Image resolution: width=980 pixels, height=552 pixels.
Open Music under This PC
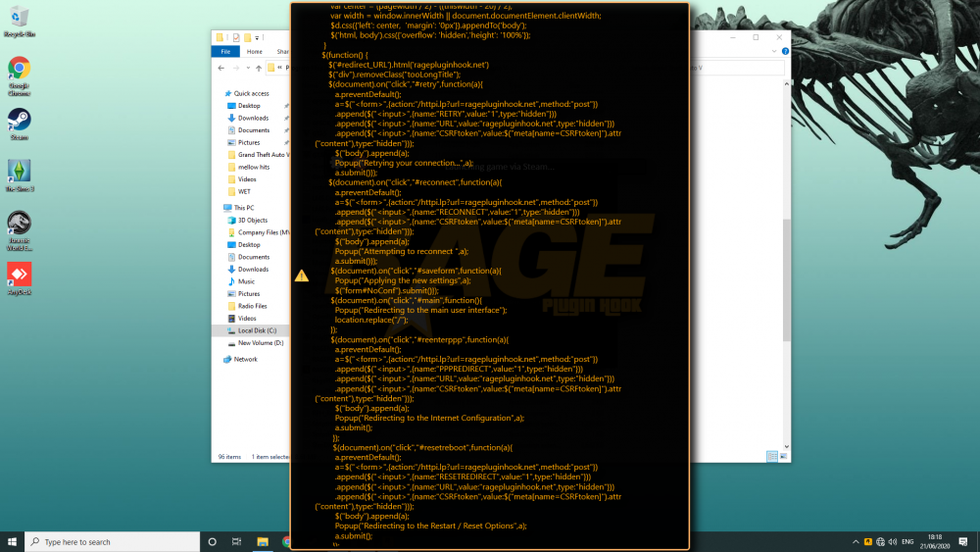(246, 281)
